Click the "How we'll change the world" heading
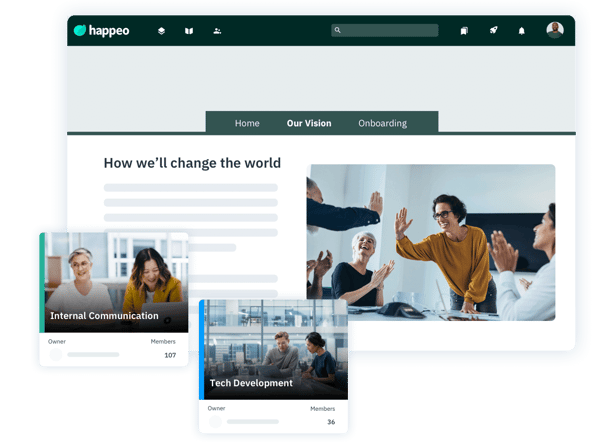The height and width of the screenshot is (442, 615). 192,163
